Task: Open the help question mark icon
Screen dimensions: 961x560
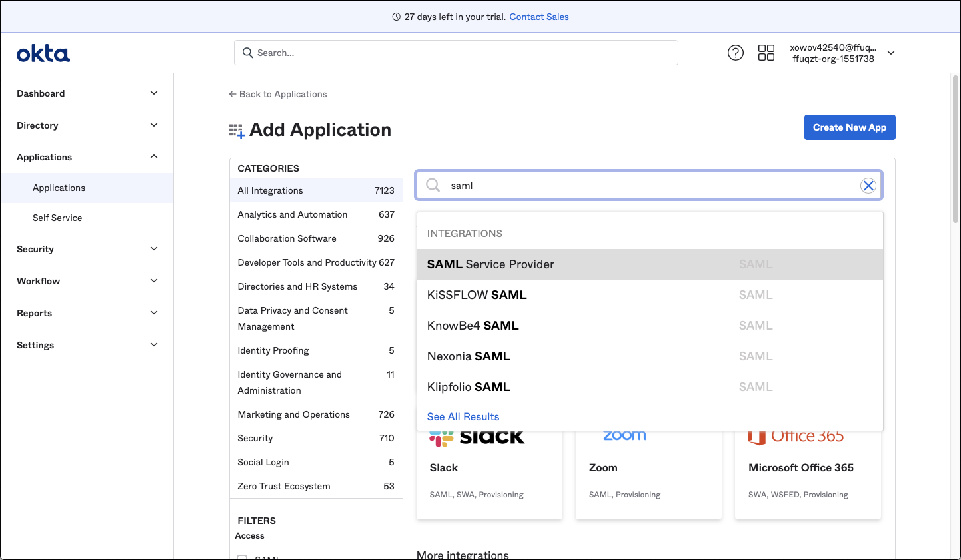Action: coord(736,53)
